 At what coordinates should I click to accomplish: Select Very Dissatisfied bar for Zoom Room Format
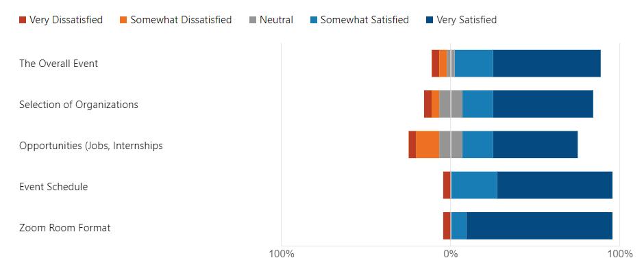pos(447,226)
